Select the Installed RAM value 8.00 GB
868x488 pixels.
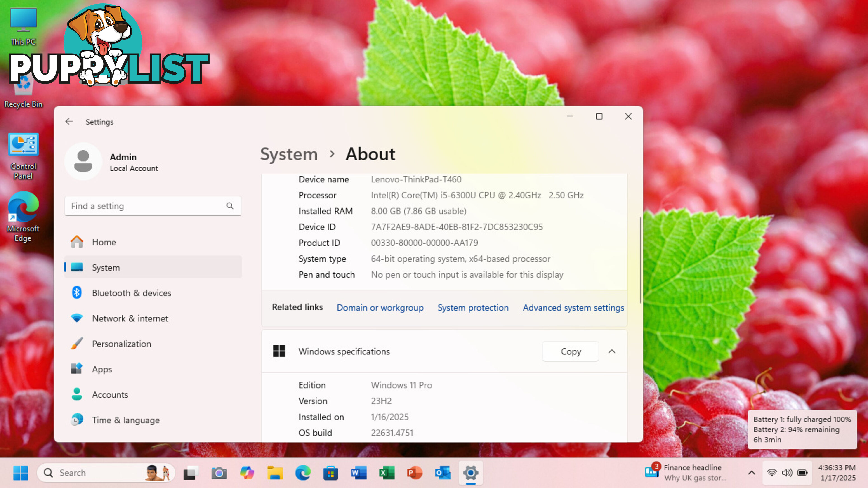tap(419, 211)
